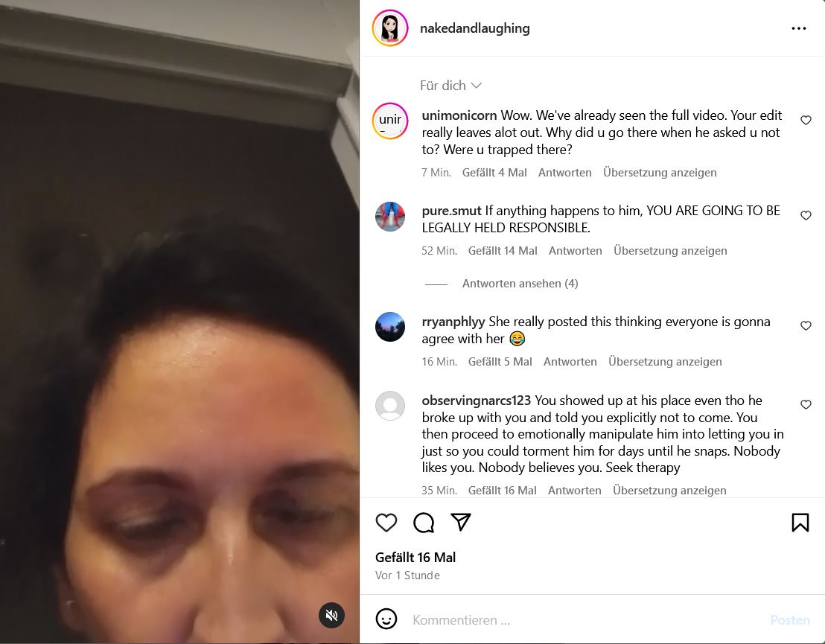This screenshot has height=644, width=825.
Task: Expand the 'Für dich' comment sort dropdown
Action: point(450,85)
